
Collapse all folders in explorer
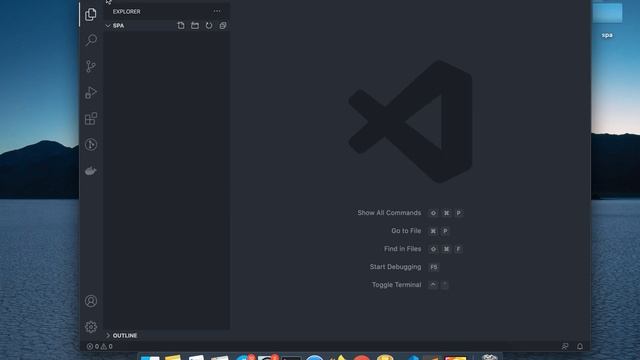click(x=223, y=25)
